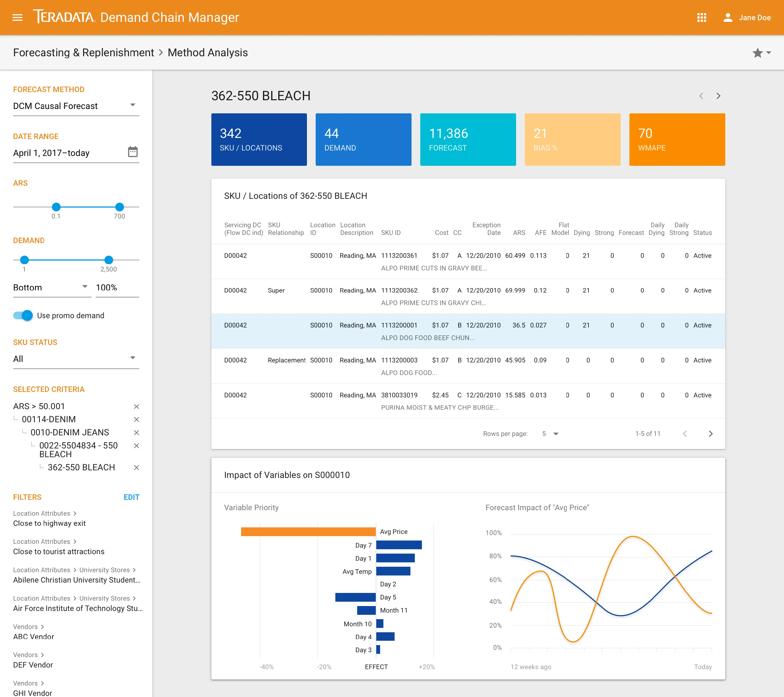Go to previous item beside 362-550 BLEACH title
This screenshot has height=697, width=784.
pyautogui.click(x=701, y=96)
